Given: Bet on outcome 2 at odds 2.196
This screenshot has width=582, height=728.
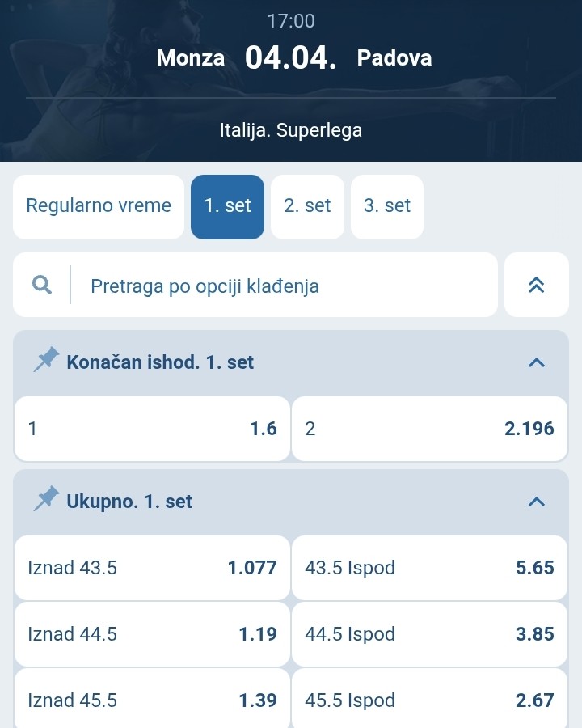Looking at the screenshot, I should tap(429, 429).
